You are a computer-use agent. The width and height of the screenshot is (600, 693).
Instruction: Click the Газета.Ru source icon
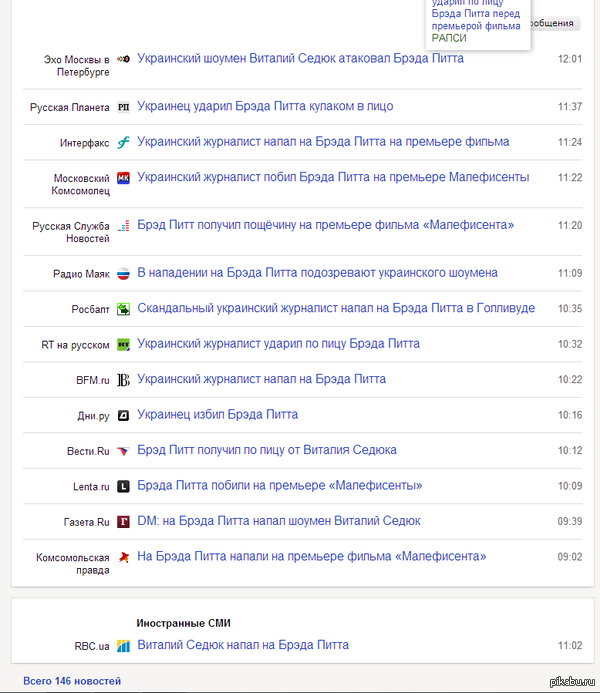pyautogui.click(x=124, y=522)
